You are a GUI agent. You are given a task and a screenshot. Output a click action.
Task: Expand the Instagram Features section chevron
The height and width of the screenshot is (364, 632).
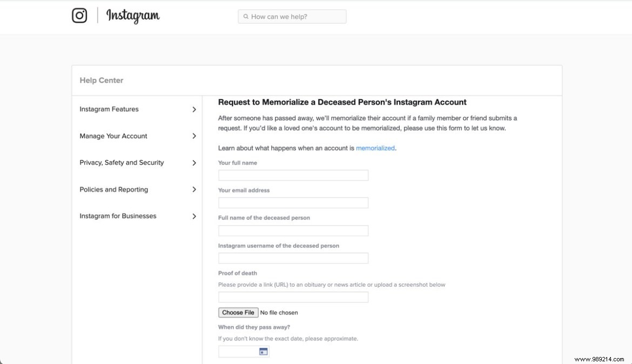[194, 109]
